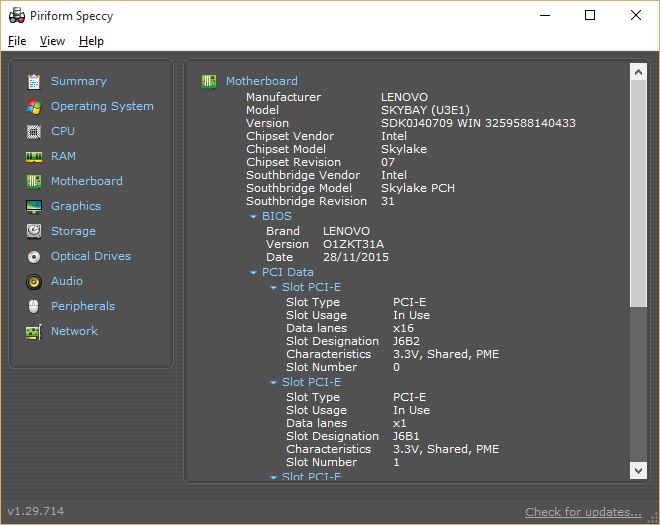660x525 pixels.
Task: Click the Chipset Model value Skylake
Action: pos(404,149)
